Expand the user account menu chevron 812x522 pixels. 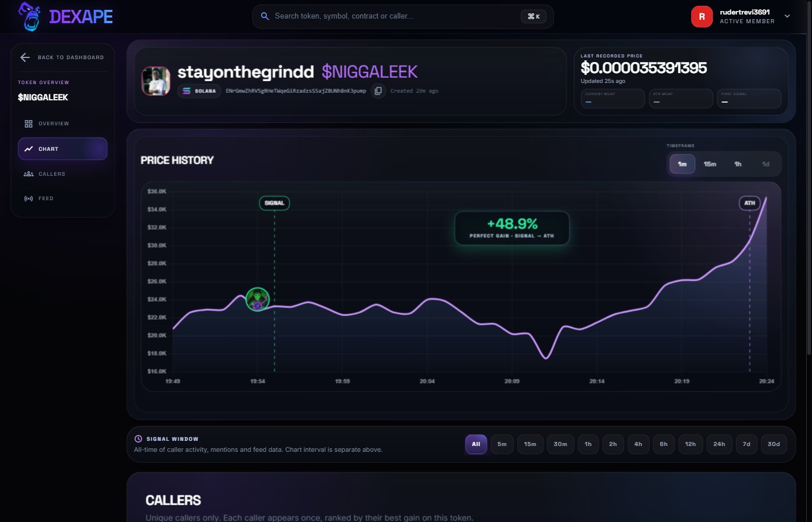(x=787, y=16)
